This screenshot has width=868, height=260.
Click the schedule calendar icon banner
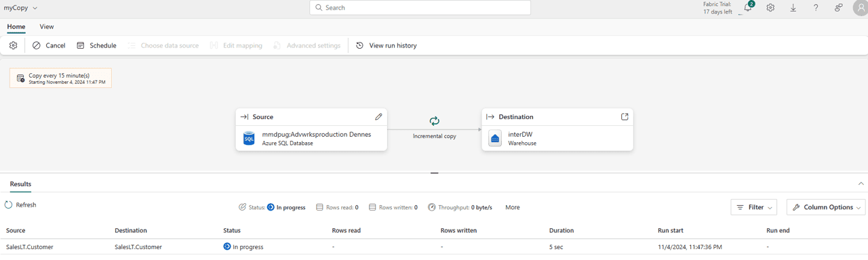(20, 79)
